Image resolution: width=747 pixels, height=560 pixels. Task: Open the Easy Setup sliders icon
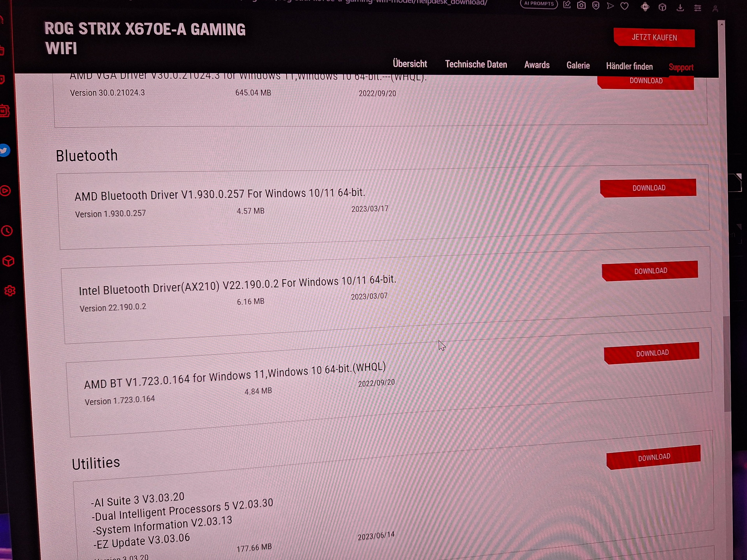tap(698, 8)
